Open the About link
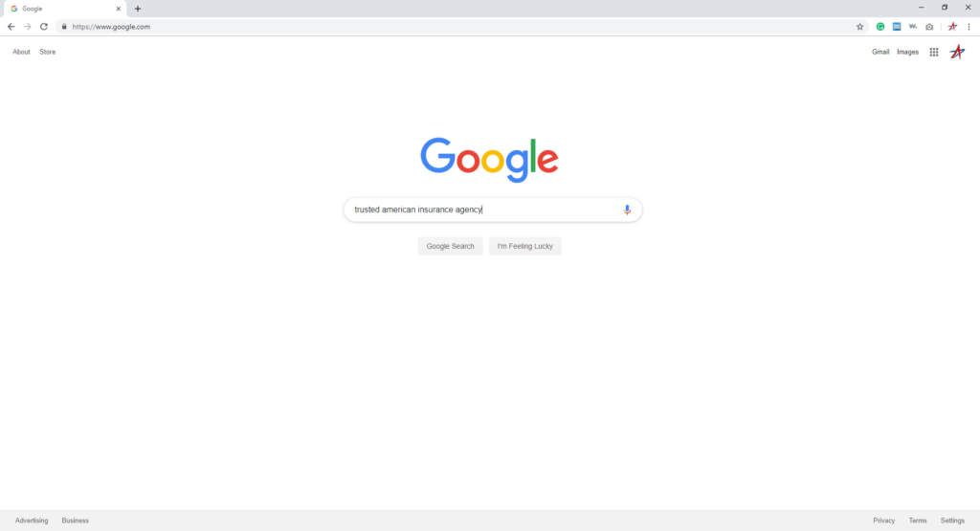The width and height of the screenshot is (980, 531). click(x=21, y=52)
